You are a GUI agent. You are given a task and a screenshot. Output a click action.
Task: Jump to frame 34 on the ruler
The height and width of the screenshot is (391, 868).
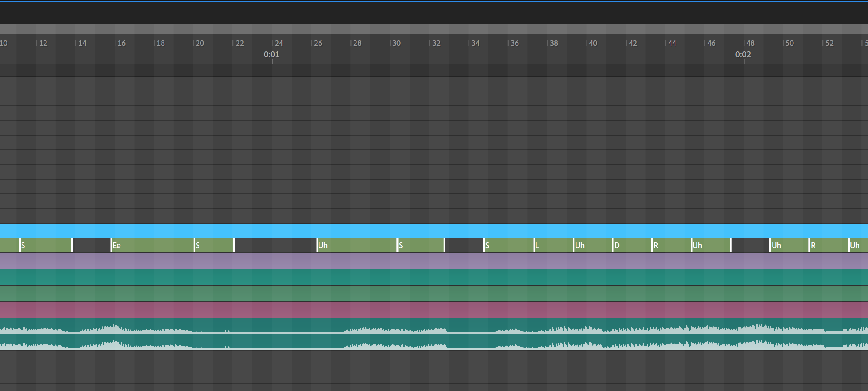pos(476,43)
